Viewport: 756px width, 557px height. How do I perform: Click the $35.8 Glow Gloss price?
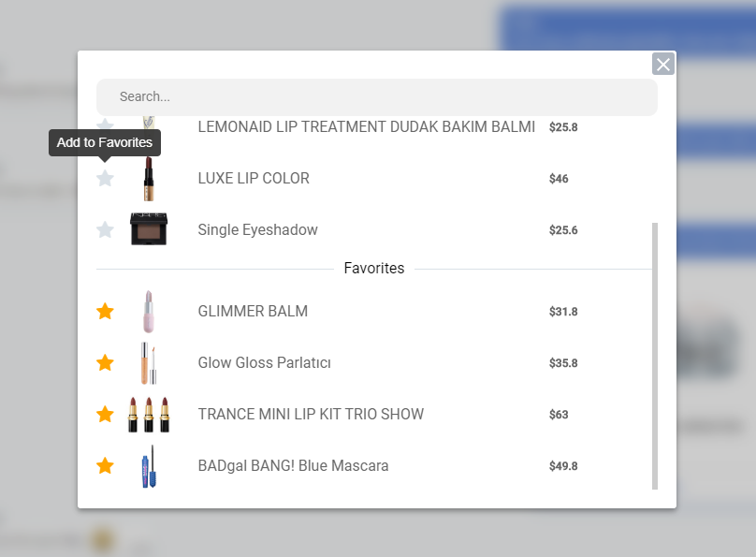tap(563, 363)
